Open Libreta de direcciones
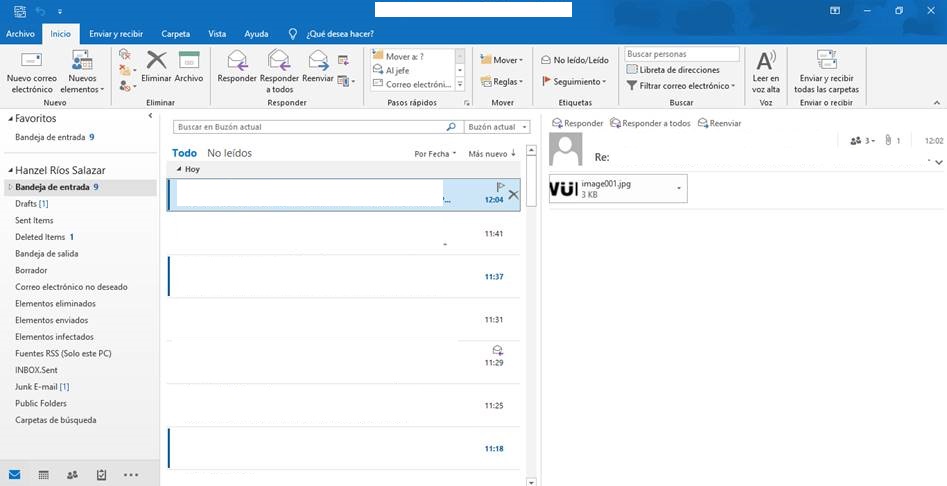This screenshot has height=486, width=947. point(673,70)
